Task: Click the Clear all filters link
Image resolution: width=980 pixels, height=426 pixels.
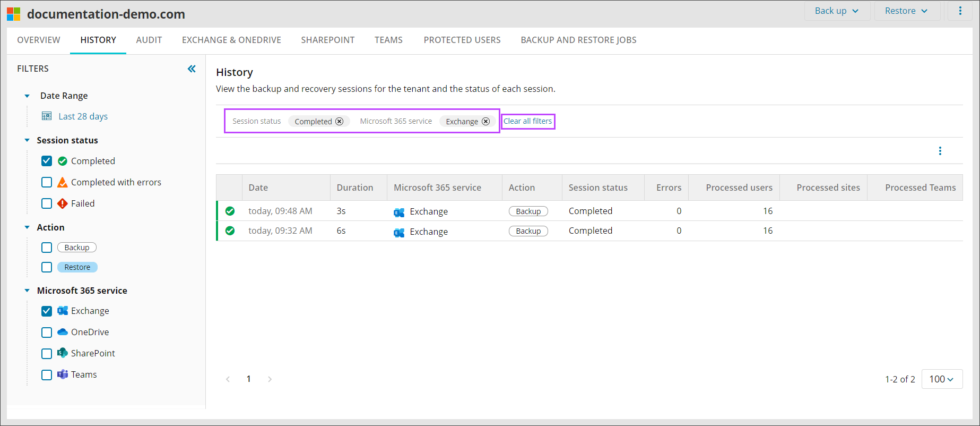Action: point(527,121)
